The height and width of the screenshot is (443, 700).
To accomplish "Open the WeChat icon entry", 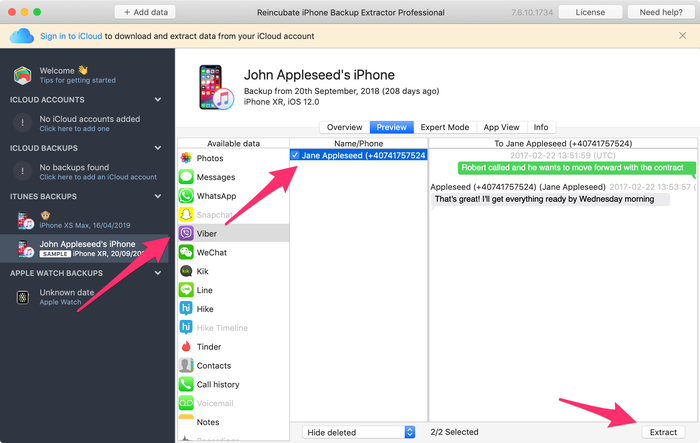I will pos(186,252).
